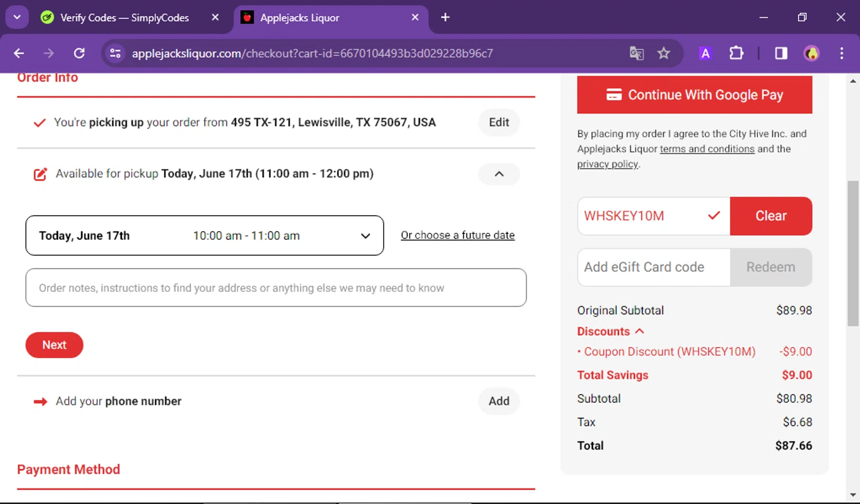Open the Chrome profile avatar
860x504 pixels.
point(811,53)
